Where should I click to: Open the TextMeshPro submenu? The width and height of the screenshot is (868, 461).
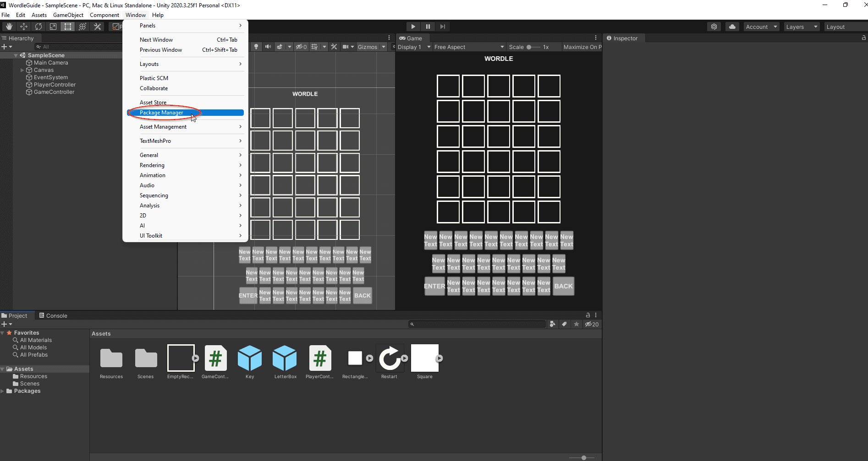[185, 141]
